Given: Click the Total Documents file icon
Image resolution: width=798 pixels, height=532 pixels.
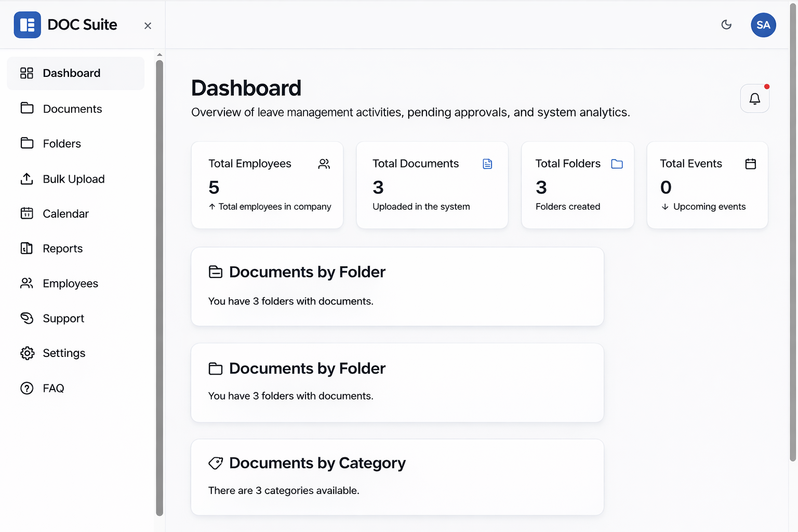Looking at the screenshot, I should (x=487, y=164).
